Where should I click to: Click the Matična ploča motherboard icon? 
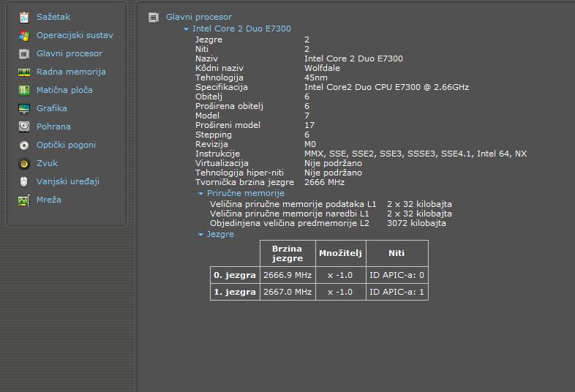pos(23,90)
